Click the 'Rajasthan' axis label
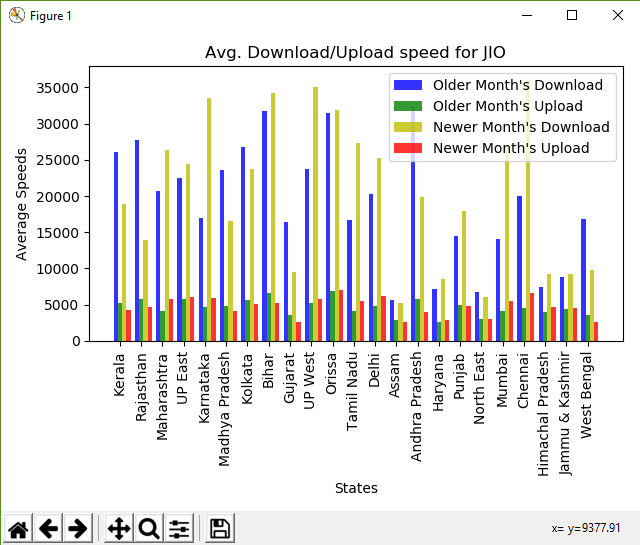 (141, 387)
